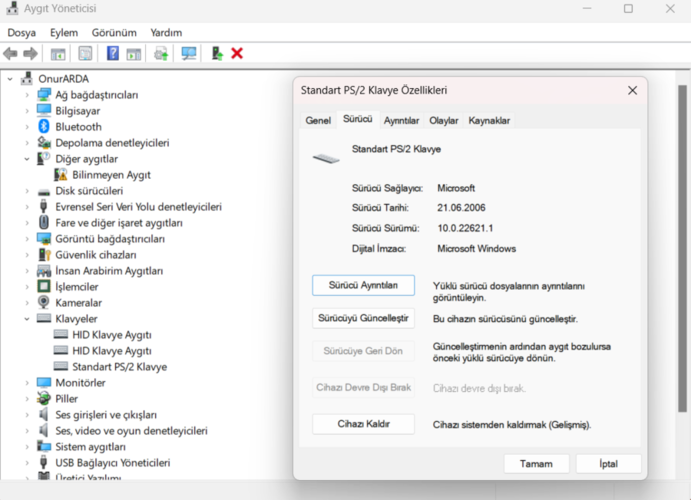
Task: Collapse the Diğer aygıtlar category
Action: point(27,159)
